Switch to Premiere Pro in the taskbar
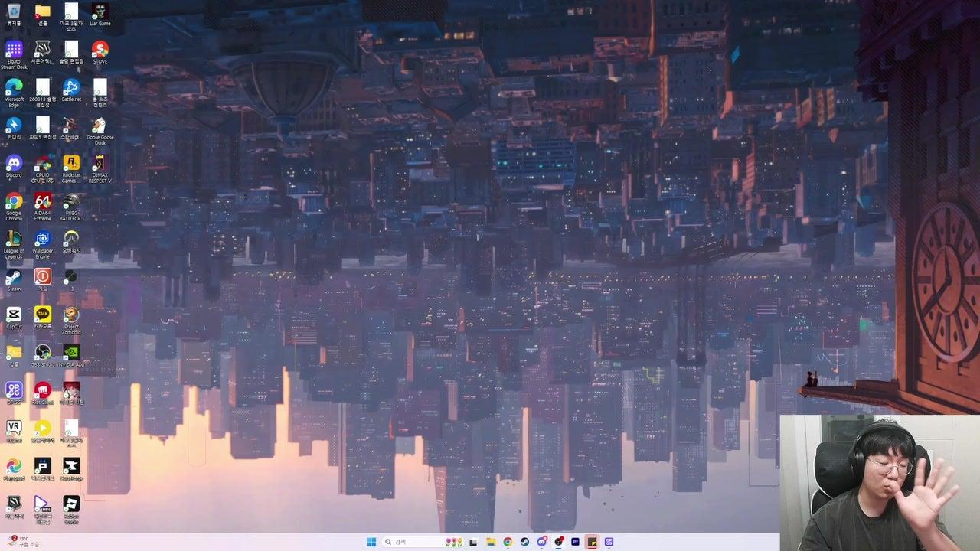Screen dimensions: 980x551 (x=575, y=542)
